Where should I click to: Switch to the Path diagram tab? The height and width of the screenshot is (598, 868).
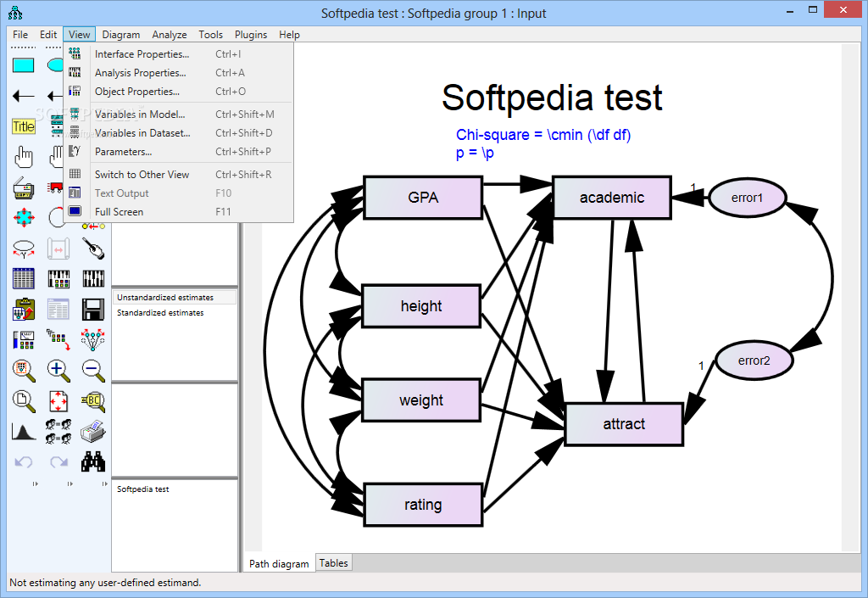click(279, 564)
